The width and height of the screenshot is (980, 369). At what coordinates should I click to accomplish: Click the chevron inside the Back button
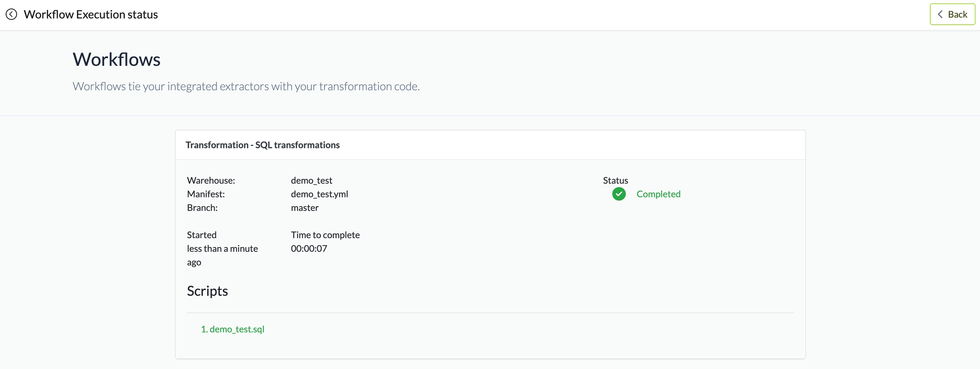[x=940, y=14]
